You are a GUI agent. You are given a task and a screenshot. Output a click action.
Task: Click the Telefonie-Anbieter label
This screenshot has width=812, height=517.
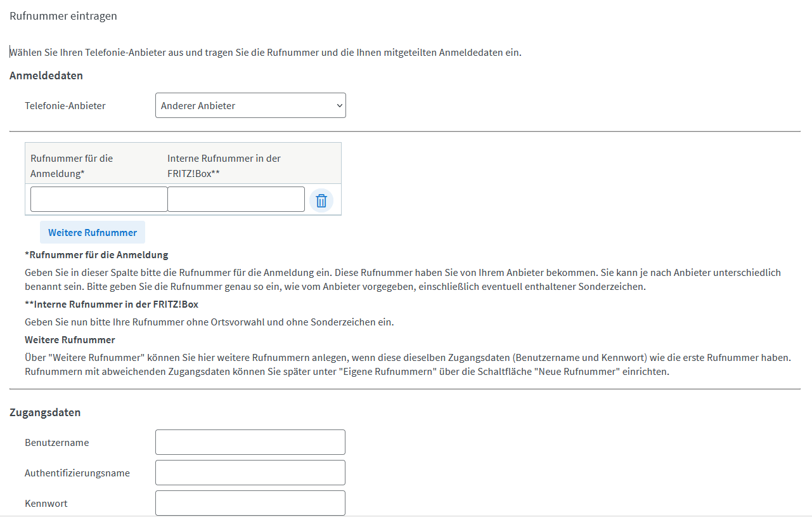[x=65, y=106]
